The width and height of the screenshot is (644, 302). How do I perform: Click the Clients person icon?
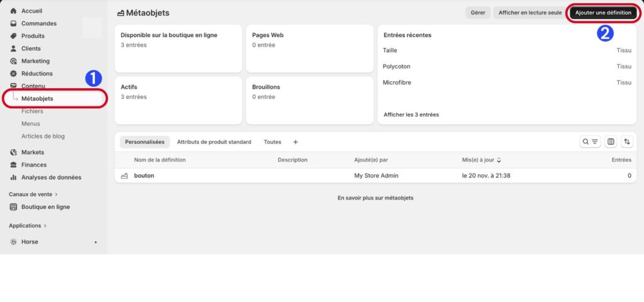13,48
